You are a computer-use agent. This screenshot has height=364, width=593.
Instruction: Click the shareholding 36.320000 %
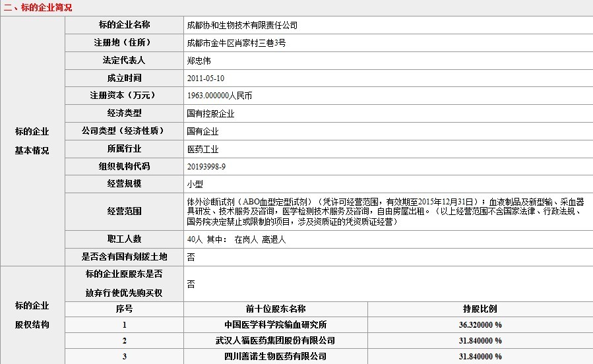[480, 325]
